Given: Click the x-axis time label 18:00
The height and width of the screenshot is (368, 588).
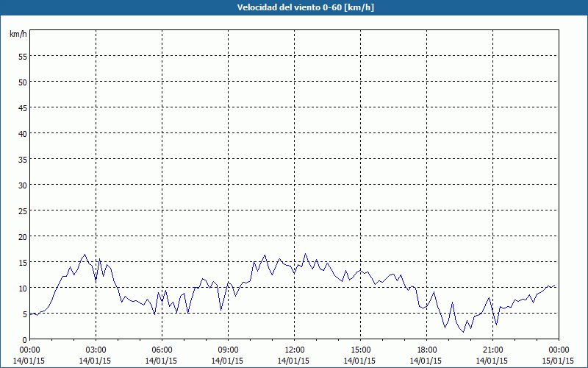Looking at the screenshot, I should point(426,350).
